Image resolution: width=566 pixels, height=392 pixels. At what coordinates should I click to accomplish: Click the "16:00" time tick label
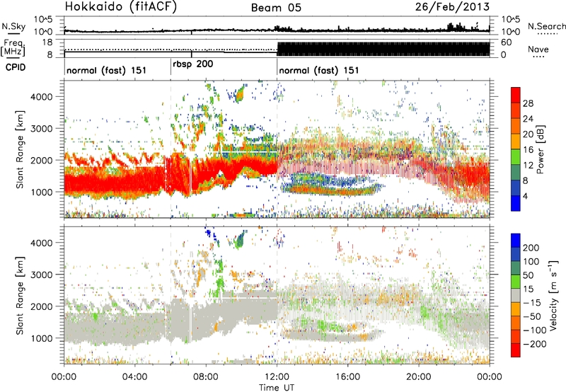point(347,377)
